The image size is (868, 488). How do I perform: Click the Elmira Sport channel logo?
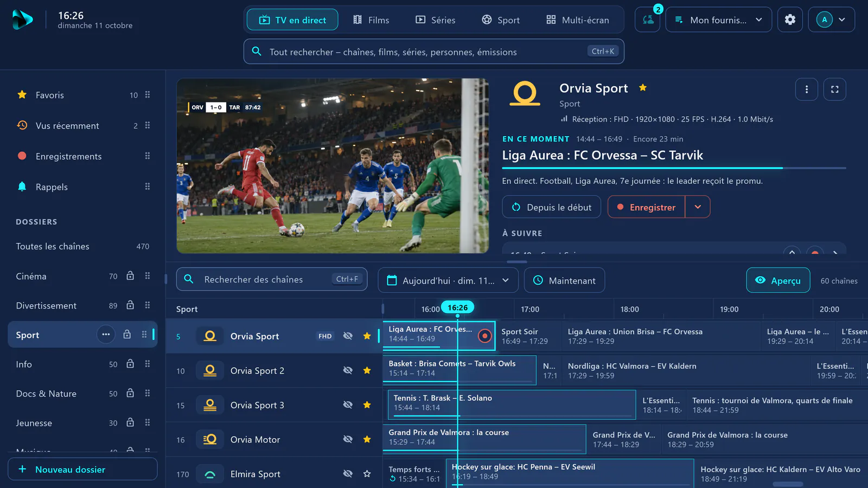[210, 474]
